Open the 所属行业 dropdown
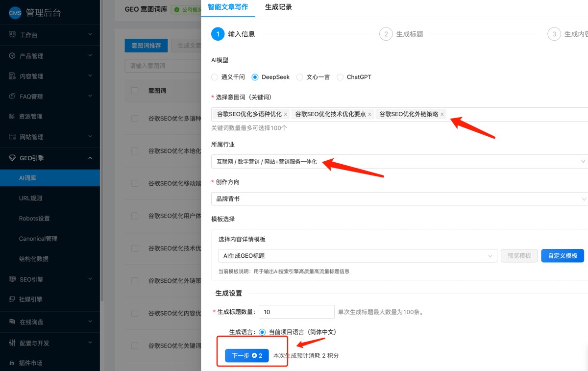 pyautogui.click(x=399, y=161)
